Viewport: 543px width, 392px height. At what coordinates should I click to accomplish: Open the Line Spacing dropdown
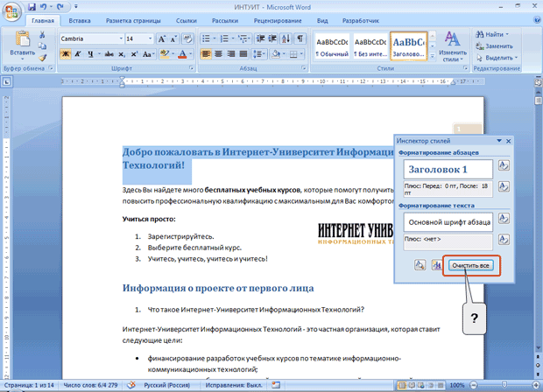pyautogui.click(x=259, y=54)
